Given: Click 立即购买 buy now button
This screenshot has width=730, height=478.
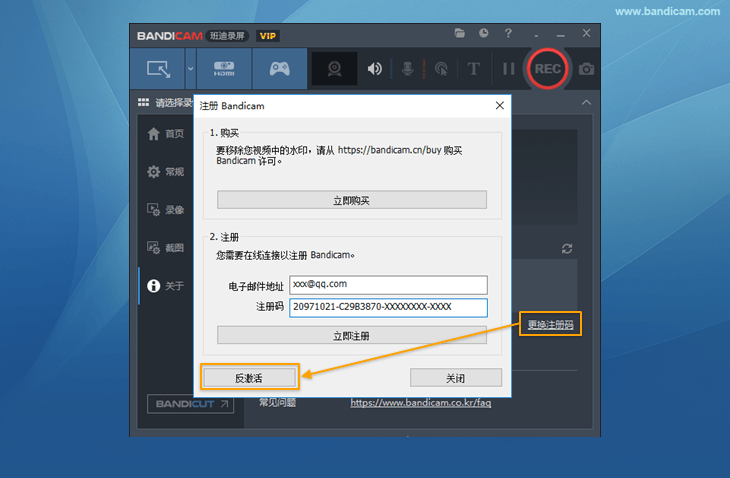Looking at the screenshot, I should 351,201.
